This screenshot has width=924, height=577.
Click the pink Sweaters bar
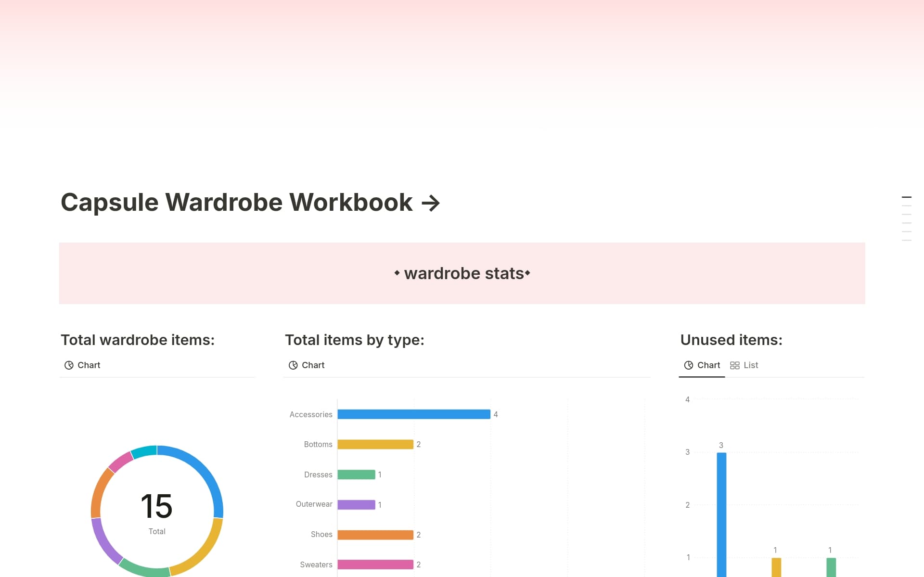click(375, 564)
